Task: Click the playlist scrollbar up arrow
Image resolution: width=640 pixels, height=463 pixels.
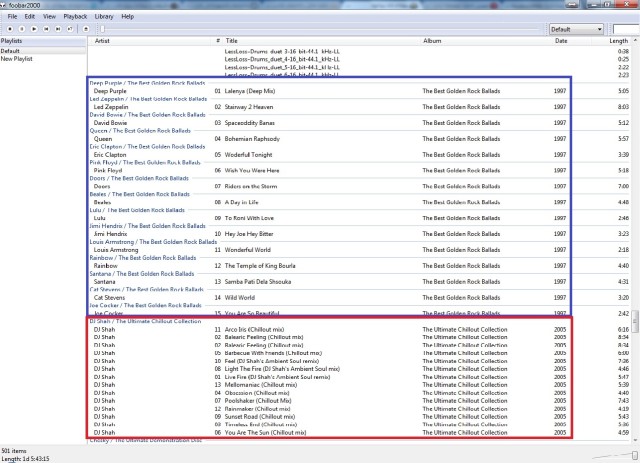Action: tap(635, 40)
